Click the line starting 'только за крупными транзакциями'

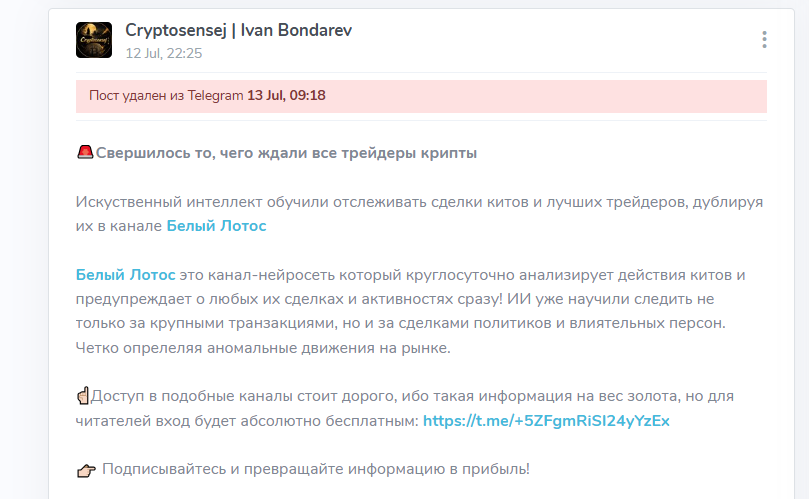[x=400, y=324]
